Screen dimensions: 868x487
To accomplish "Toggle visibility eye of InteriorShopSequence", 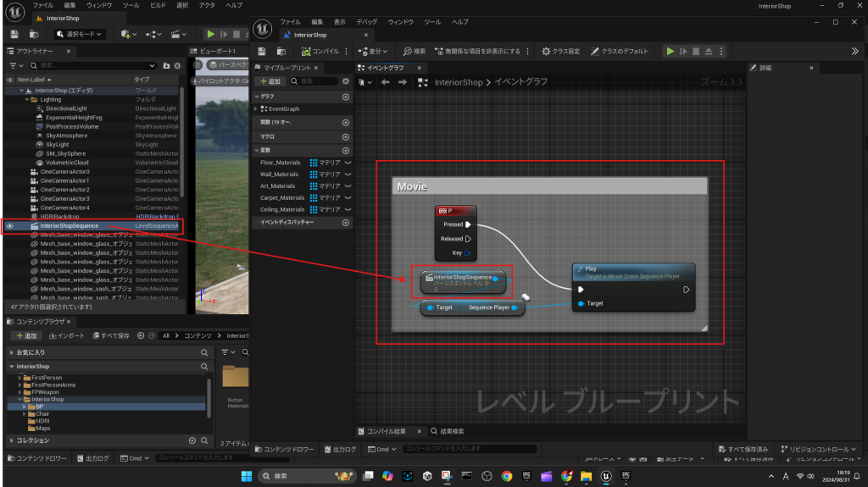I will 10,226.
